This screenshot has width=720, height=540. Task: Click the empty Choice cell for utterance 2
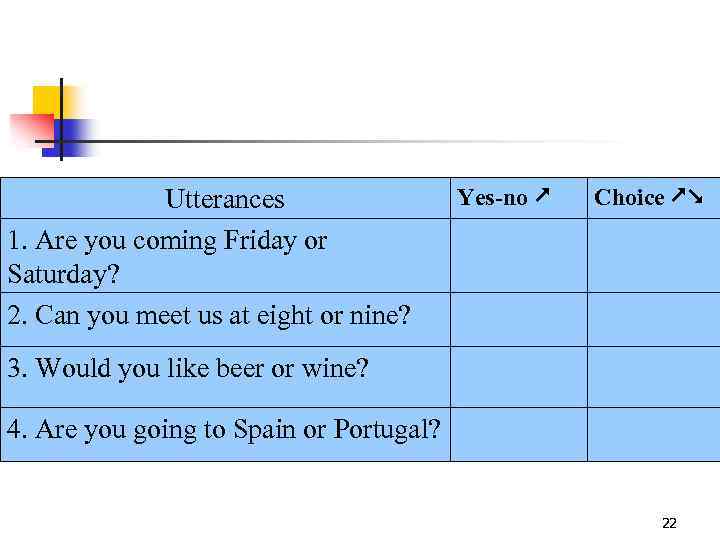tap(653, 319)
